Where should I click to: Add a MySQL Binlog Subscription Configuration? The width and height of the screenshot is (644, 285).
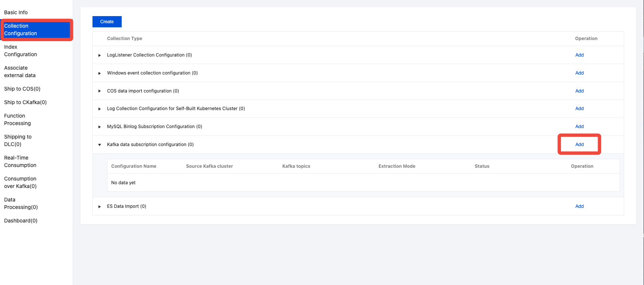(579, 127)
